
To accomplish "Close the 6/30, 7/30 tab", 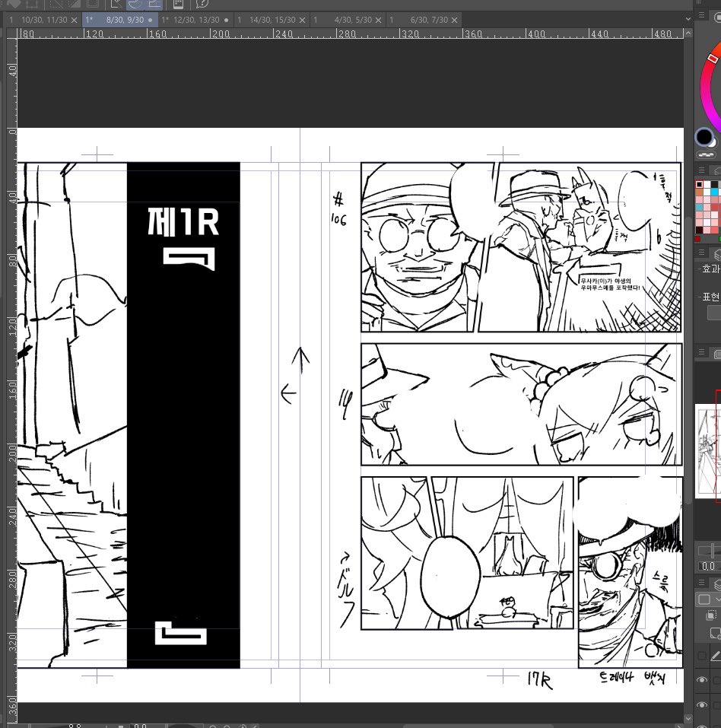I will point(455,20).
